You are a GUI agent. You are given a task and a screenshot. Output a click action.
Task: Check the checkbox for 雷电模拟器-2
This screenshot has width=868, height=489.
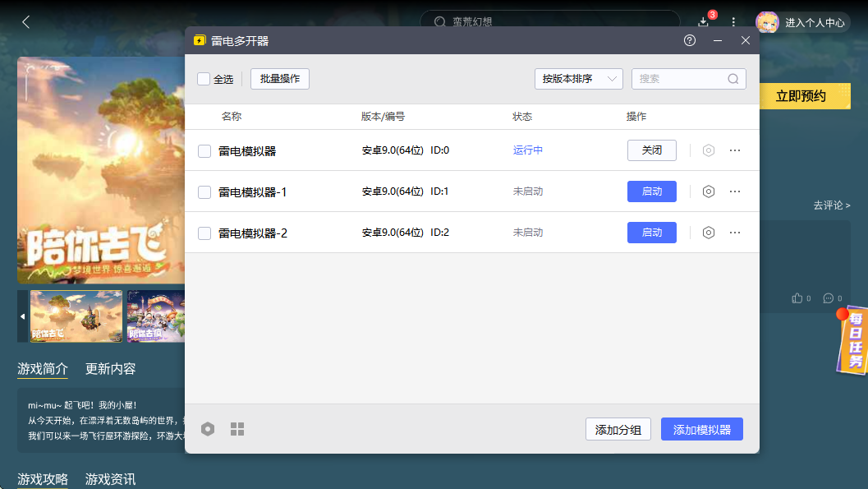click(x=204, y=232)
